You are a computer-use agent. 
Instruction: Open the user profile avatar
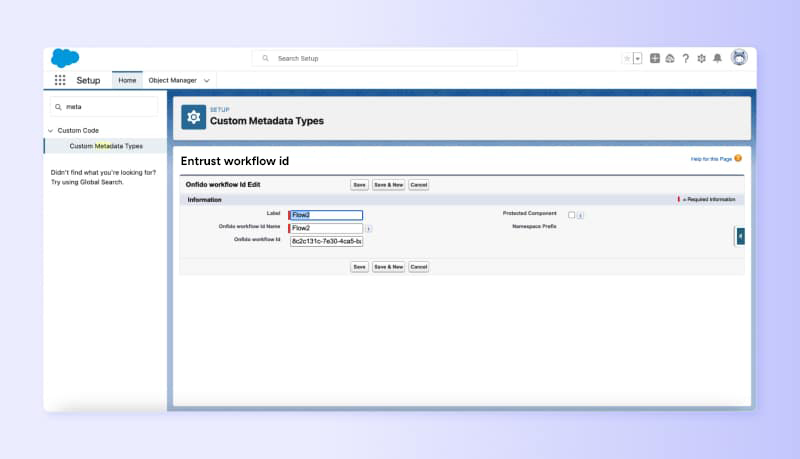click(739, 57)
